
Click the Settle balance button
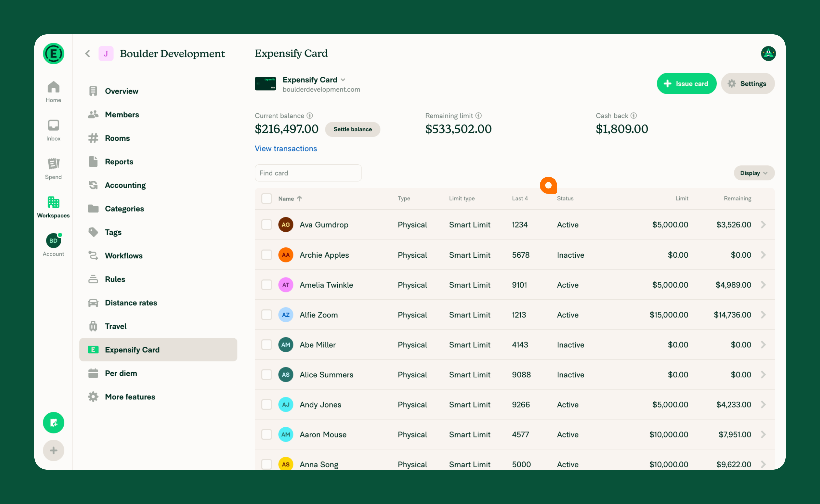click(x=352, y=129)
